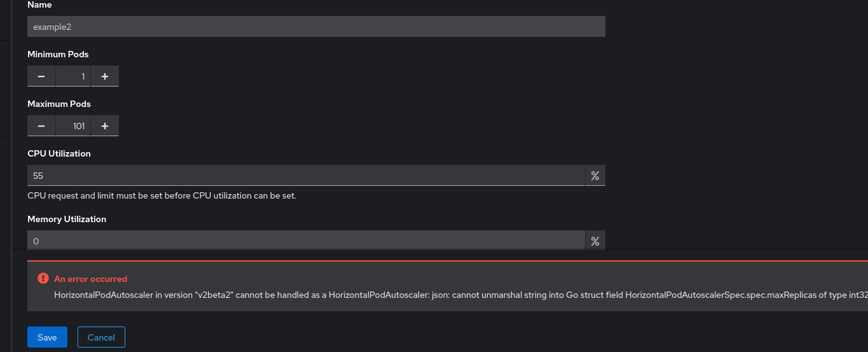Click the CPU Utilization label
The width and height of the screenshot is (868, 352).
59,153
